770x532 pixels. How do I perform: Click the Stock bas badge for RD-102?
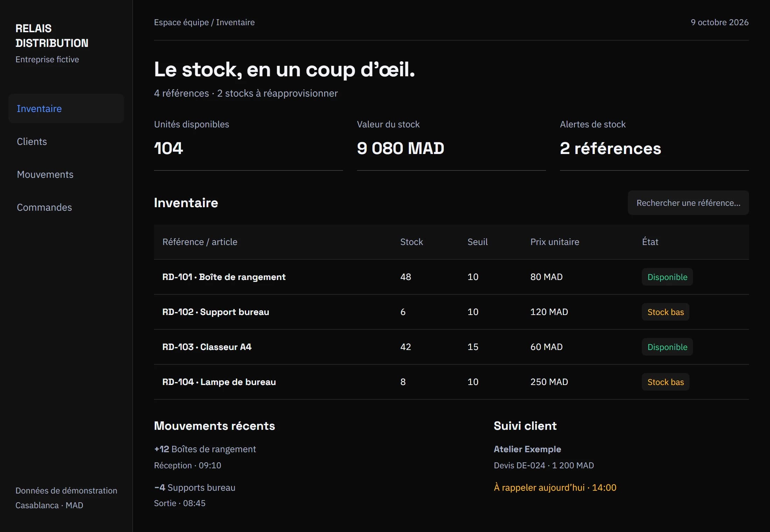pos(665,312)
